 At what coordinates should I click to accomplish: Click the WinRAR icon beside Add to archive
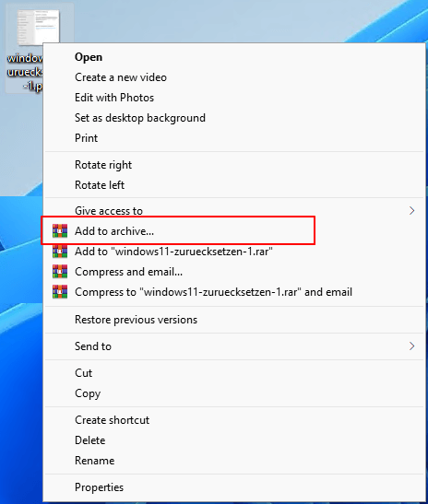pos(60,230)
